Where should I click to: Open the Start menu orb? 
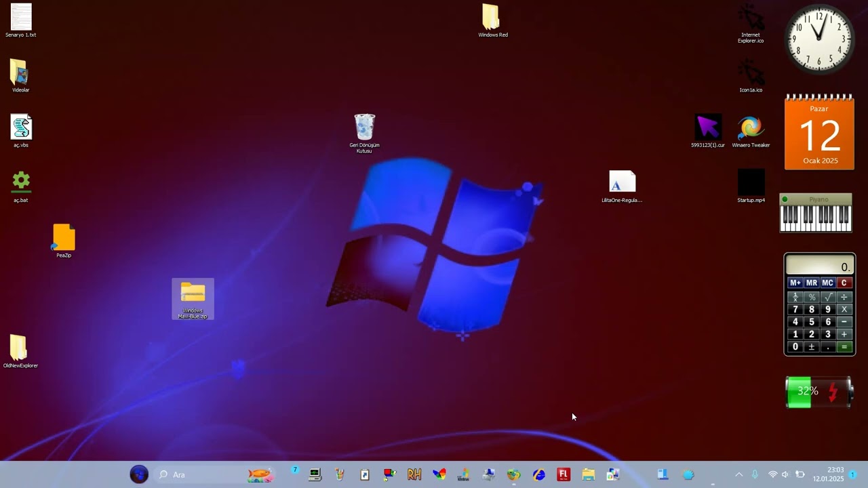pyautogui.click(x=139, y=474)
